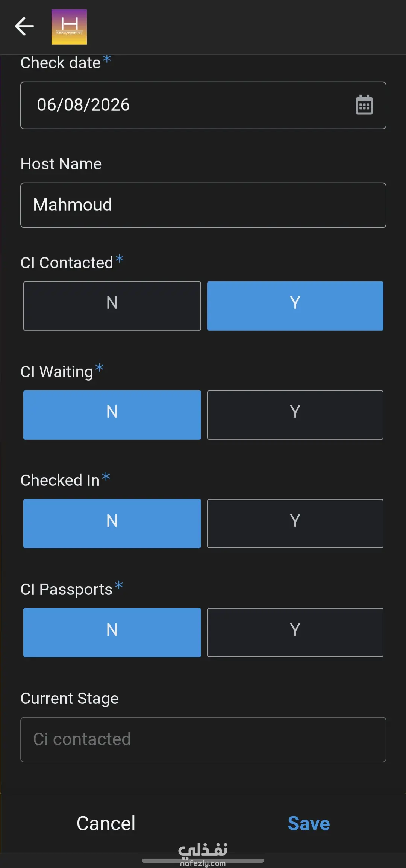Set CI Contacted to Y
Image resolution: width=406 pixels, height=868 pixels.
click(295, 306)
